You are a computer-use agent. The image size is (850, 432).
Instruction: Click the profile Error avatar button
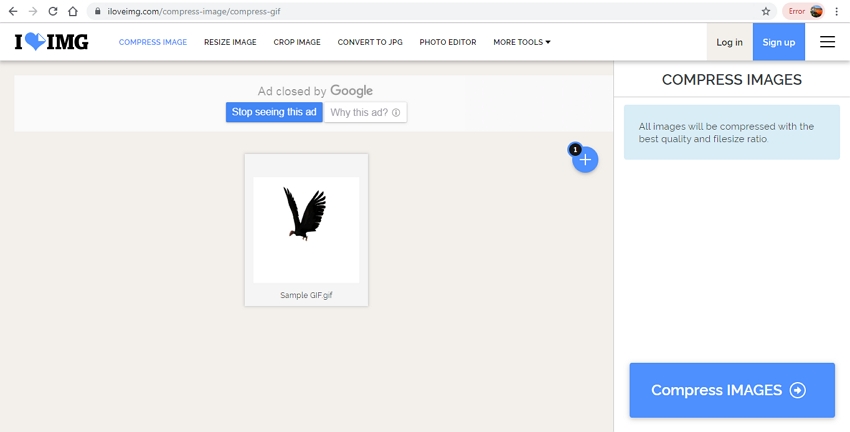click(805, 11)
